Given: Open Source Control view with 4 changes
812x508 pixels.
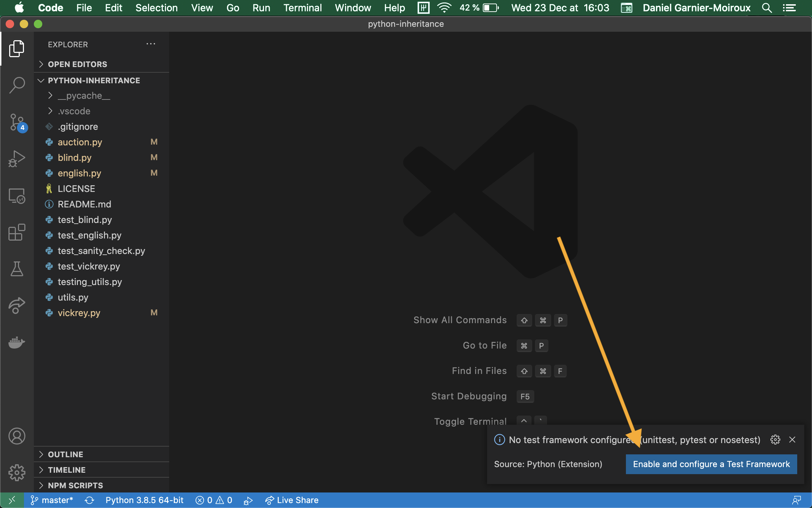Looking at the screenshot, I should 17,122.
